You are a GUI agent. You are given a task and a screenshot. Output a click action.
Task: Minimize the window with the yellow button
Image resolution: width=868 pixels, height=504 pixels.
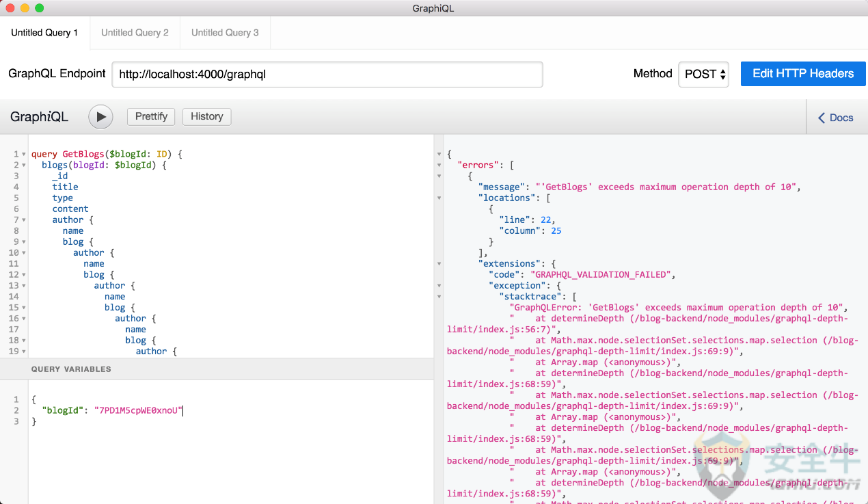tap(25, 8)
